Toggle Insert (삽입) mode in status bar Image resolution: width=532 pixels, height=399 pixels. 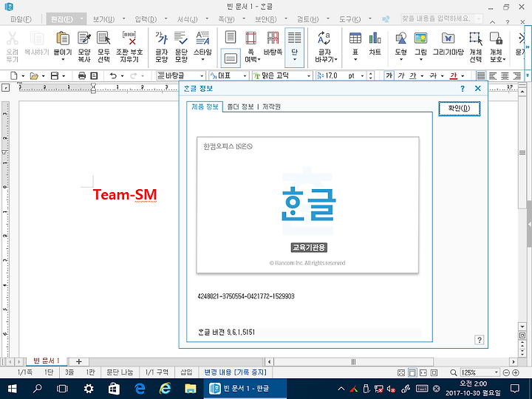pos(186,372)
